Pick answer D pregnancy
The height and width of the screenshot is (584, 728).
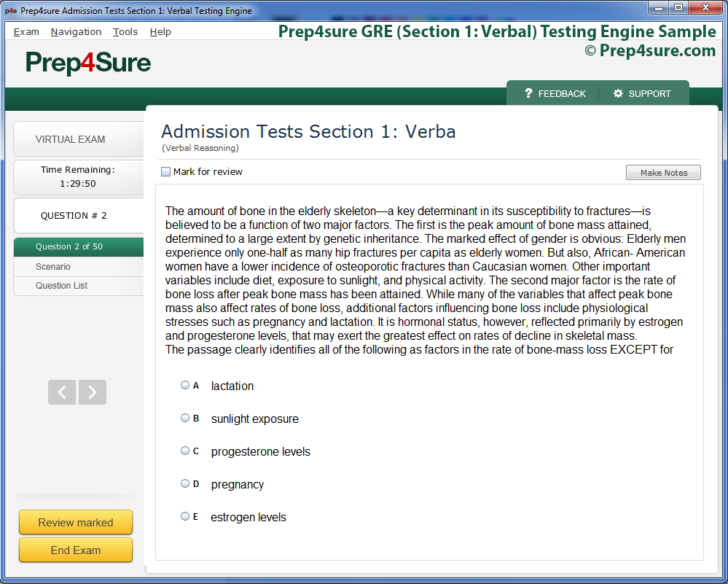[x=185, y=483]
